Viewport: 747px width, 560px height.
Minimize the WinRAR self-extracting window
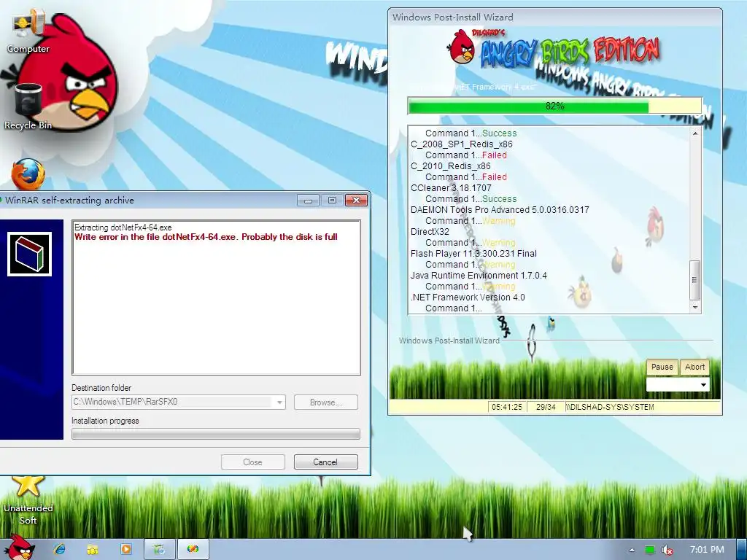(x=309, y=201)
